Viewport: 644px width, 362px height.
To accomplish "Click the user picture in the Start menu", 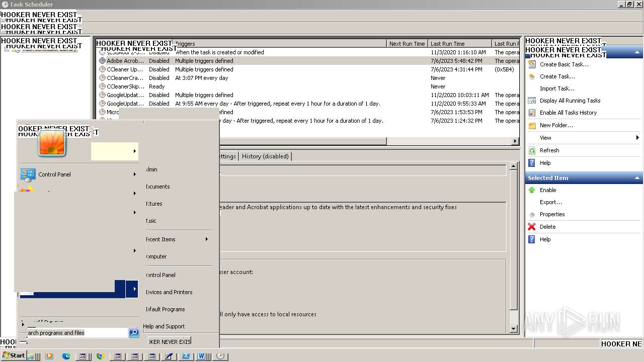I will tap(52, 143).
